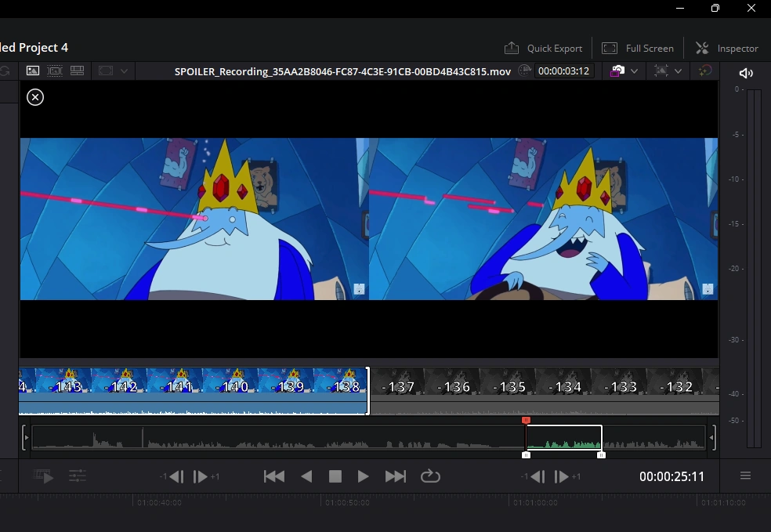Select dimmed filmstrip frame -134
The image size is (771, 532).
pos(563,381)
